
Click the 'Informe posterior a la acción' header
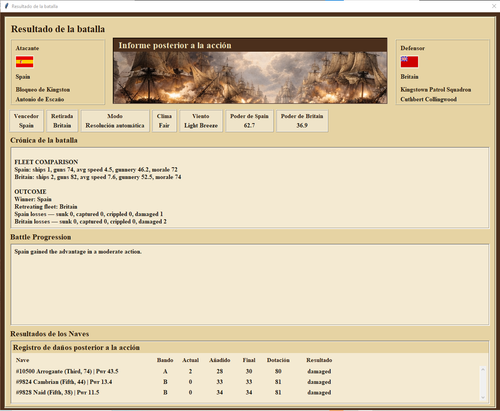175,45
